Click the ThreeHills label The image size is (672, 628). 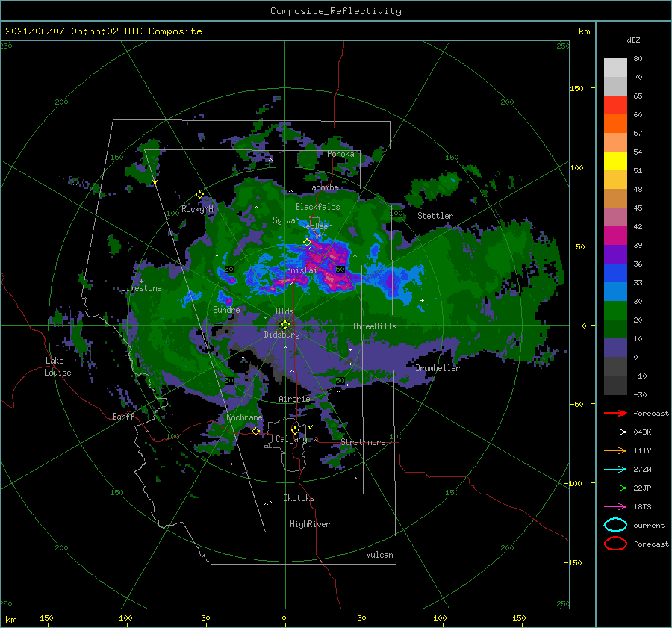374,326
